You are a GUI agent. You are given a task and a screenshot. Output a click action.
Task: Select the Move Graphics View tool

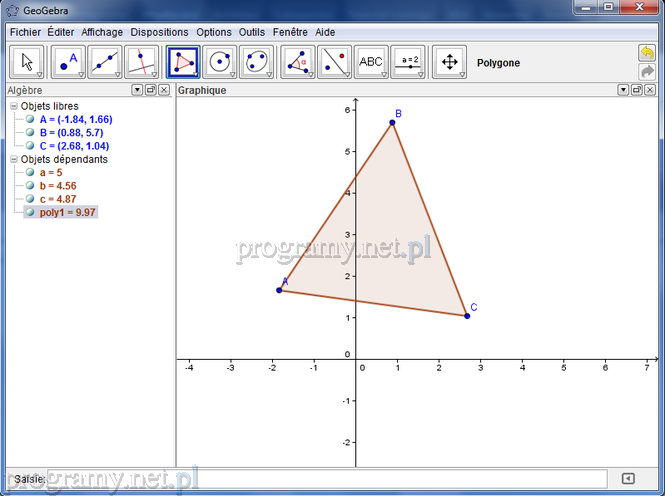pyautogui.click(x=449, y=62)
